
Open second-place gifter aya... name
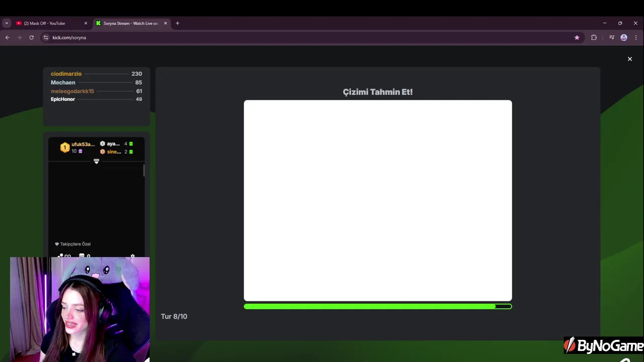[113, 144]
